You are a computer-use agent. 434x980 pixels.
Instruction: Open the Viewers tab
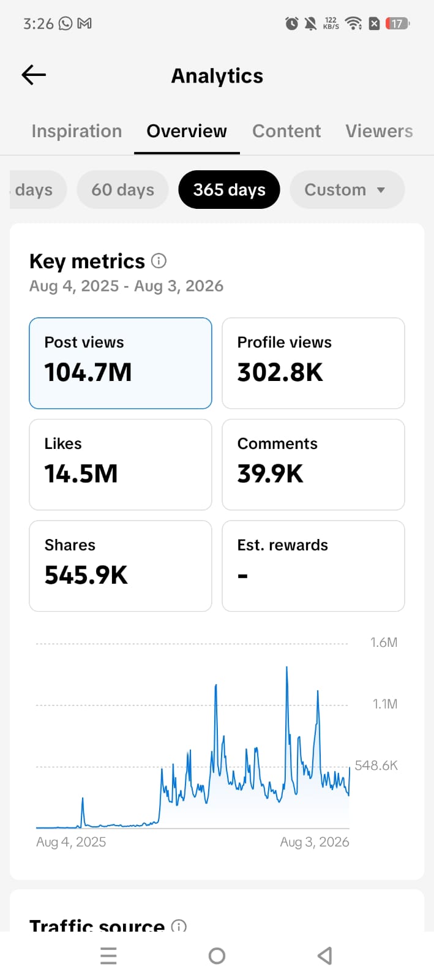coord(379,131)
